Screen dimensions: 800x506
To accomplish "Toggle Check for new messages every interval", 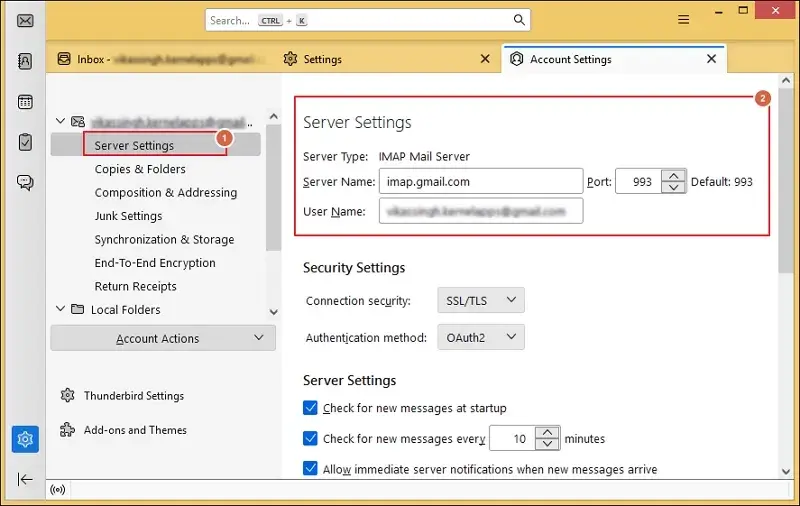I will click(310, 438).
